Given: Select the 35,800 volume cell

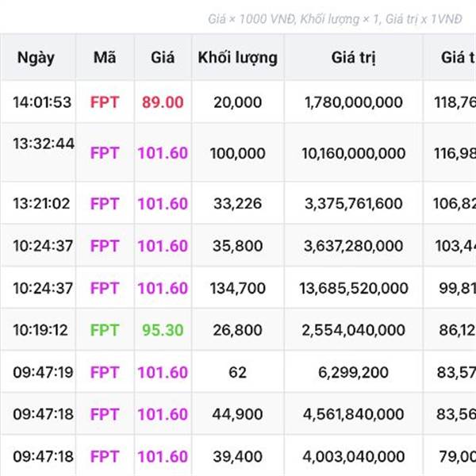Looking at the screenshot, I should pyautogui.click(x=238, y=246).
